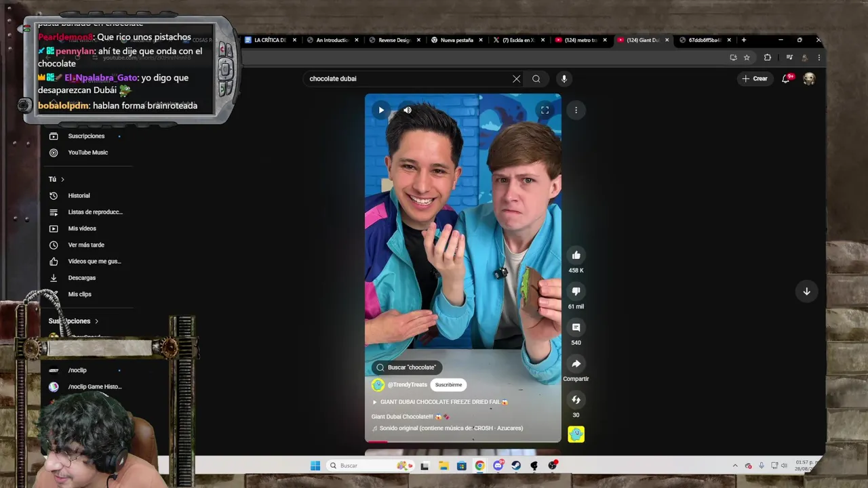Open the comments icon showing 540
This screenshot has width=868, height=488.
tap(576, 327)
